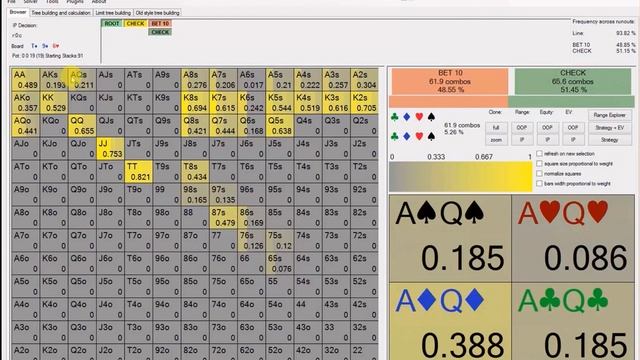Screen dimensions: 640x360
Task: Select the KK cell showing 0.529
Action: 53,102
